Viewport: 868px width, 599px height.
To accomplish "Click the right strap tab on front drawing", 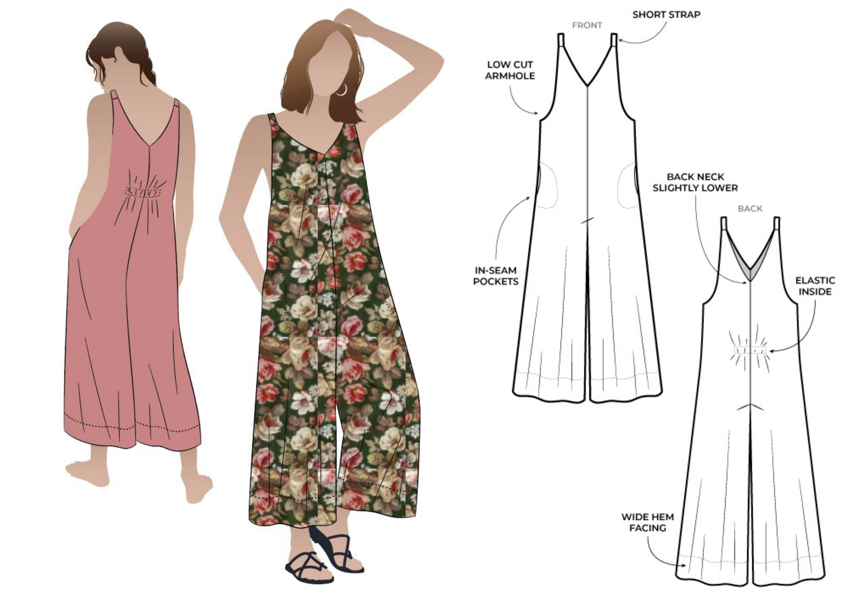I will coord(614,40).
